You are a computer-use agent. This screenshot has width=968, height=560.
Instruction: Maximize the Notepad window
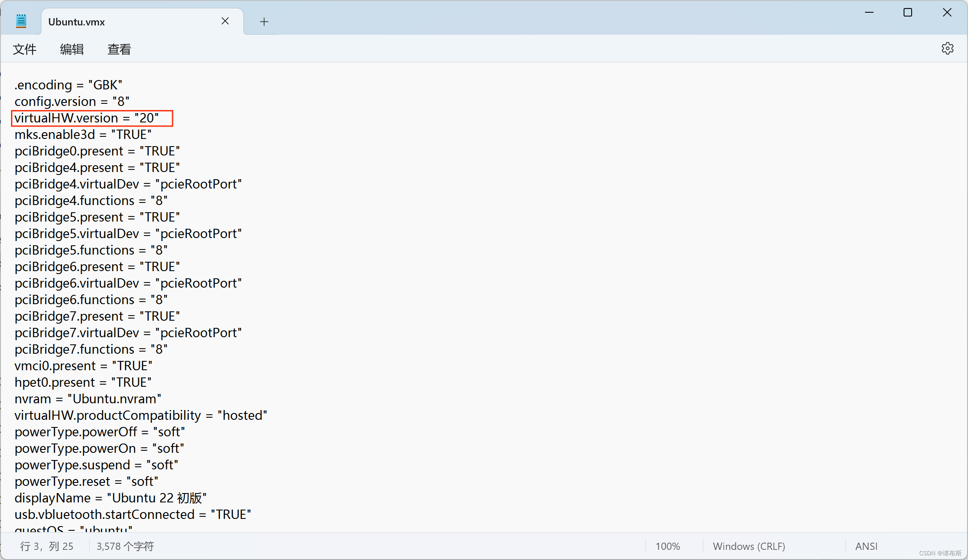point(907,13)
